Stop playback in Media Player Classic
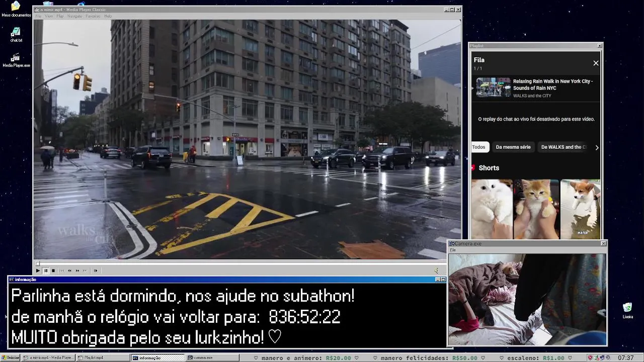The height and width of the screenshot is (362, 644). pos(53,270)
